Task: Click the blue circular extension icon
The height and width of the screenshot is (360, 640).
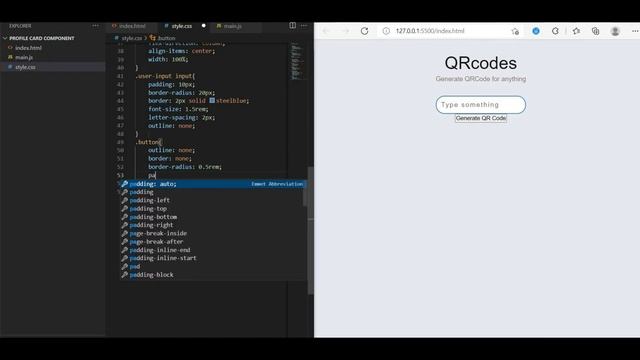Action: [536, 31]
